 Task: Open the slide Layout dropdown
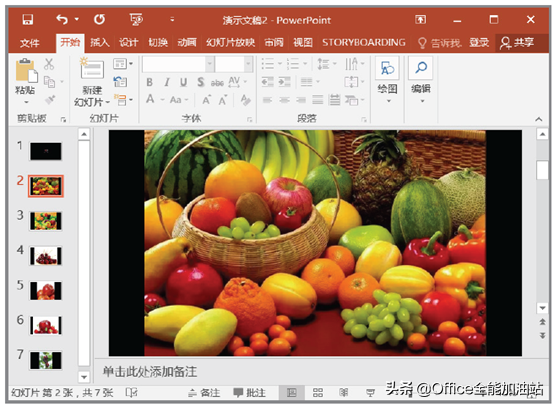click(123, 64)
